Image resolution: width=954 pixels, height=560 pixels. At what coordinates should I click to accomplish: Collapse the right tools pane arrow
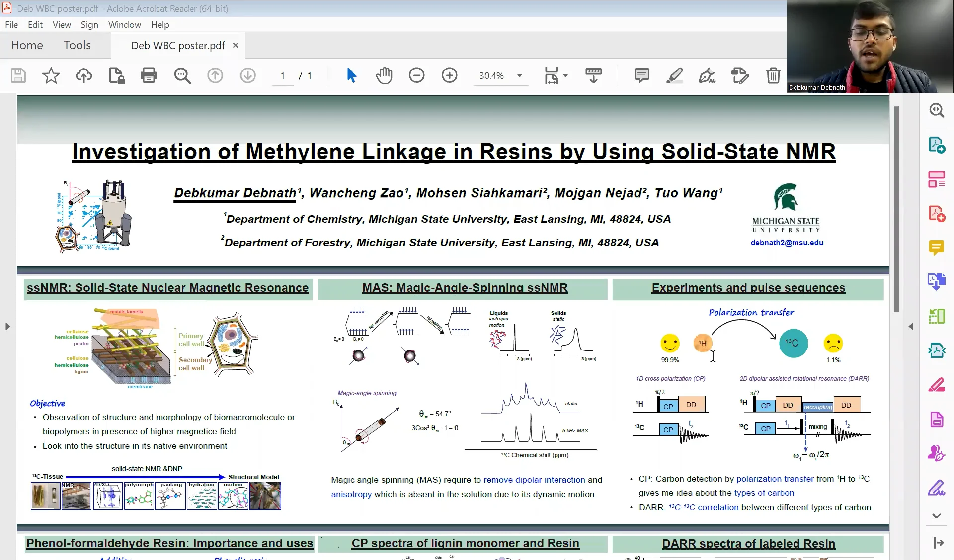[911, 327]
